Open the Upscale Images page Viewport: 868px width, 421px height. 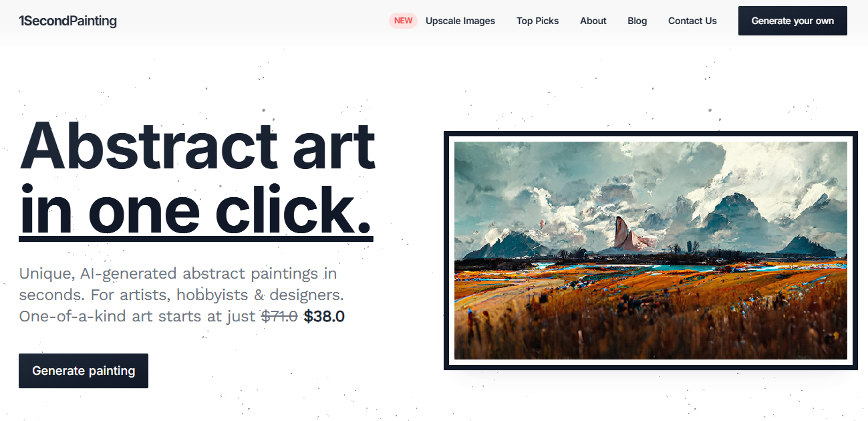[460, 21]
